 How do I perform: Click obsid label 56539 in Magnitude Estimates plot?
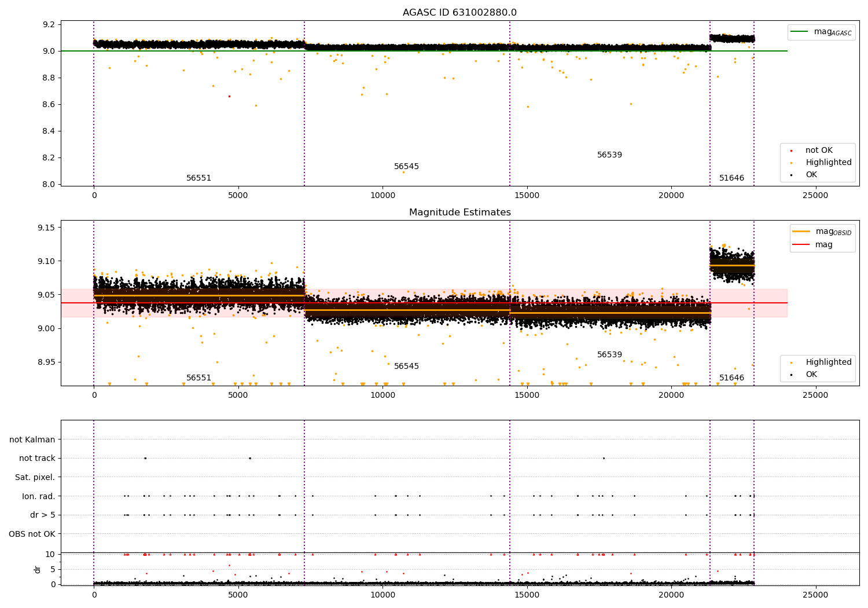tap(609, 355)
